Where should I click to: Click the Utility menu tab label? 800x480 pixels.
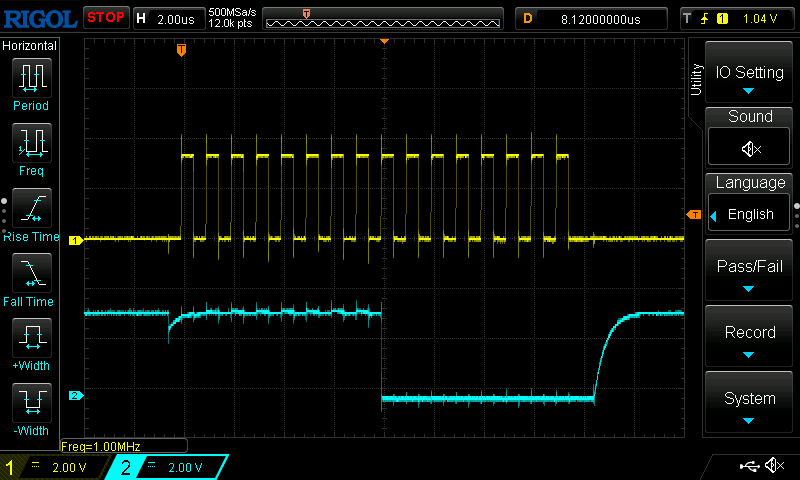696,80
